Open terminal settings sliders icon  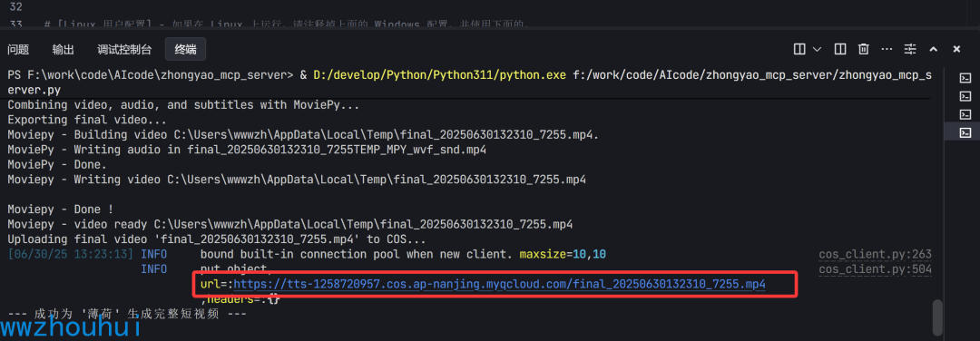910,49
